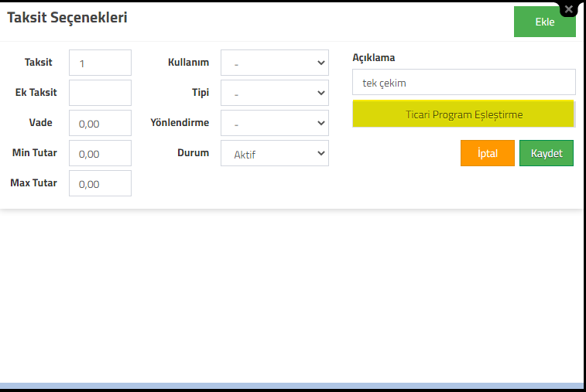
Task: Focus the Taksit number field
Action: point(100,63)
